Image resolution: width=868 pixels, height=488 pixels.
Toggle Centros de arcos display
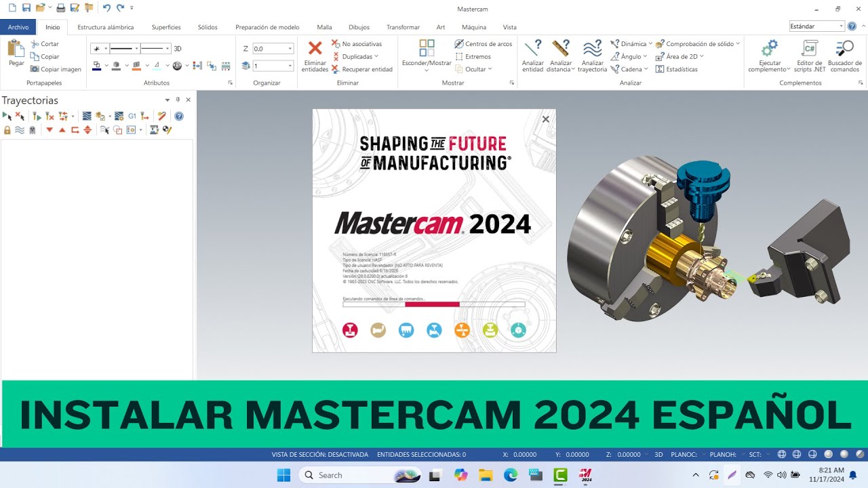[484, 43]
